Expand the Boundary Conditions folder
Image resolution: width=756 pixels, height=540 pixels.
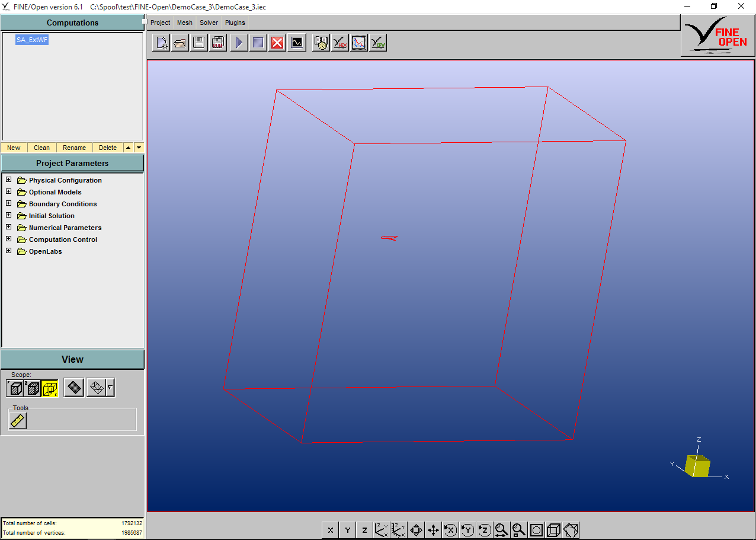pos(9,203)
